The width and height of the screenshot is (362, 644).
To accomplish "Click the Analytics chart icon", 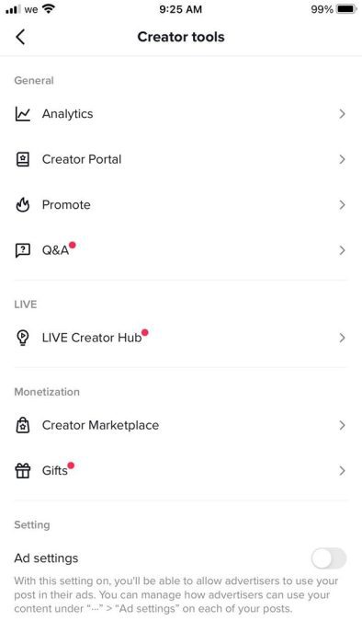I will [x=23, y=114].
